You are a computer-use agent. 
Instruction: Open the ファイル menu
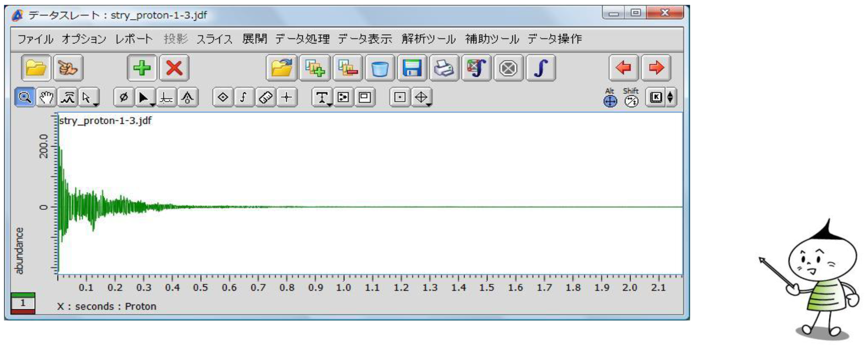pyautogui.click(x=35, y=39)
